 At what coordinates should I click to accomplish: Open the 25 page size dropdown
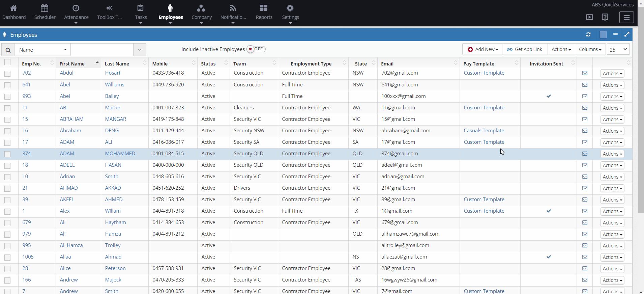(x=618, y=49)
